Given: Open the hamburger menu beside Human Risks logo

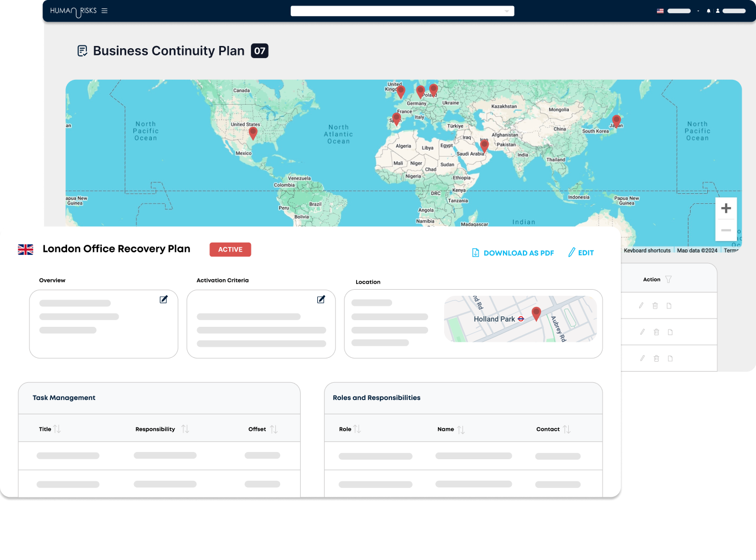Looking at the screenshot, I should pos(104,11).
